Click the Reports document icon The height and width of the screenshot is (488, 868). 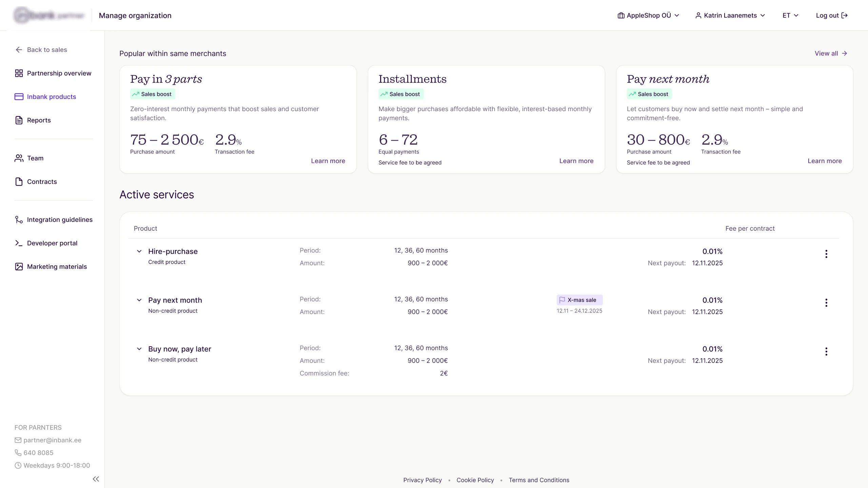click(x=19, y=120)
